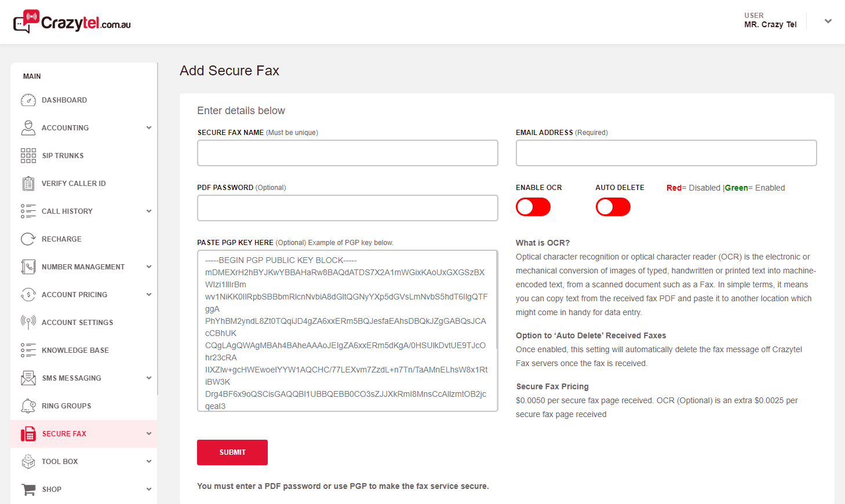Click the Ring Groups bell icon
The height and width of the screenshot is (504, 845).
point(28,406)
